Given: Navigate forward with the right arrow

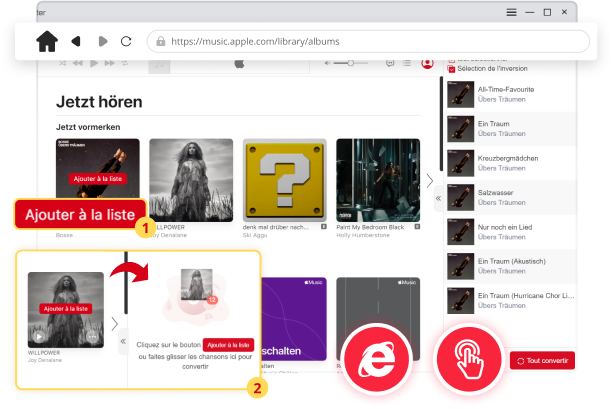Looking at the screenshot, I should click(x=103, y=41).
